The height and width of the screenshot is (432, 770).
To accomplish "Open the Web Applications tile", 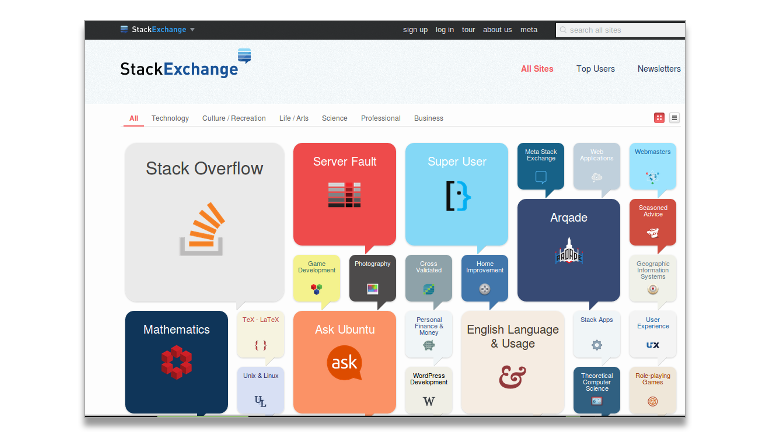I will [x=596, y=166].
